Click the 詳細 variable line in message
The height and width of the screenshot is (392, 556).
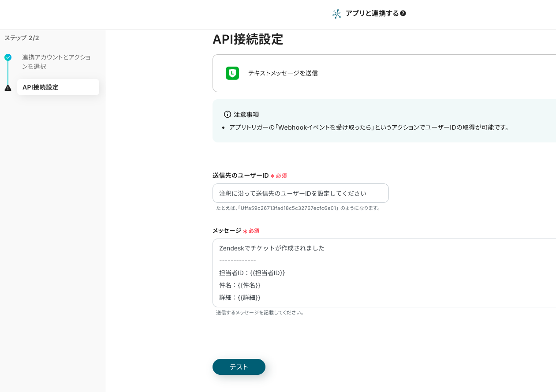coord(240,298)
